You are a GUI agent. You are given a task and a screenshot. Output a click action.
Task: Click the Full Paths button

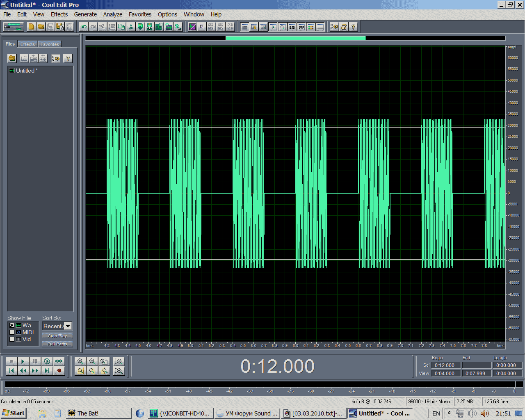coord(57,344)
